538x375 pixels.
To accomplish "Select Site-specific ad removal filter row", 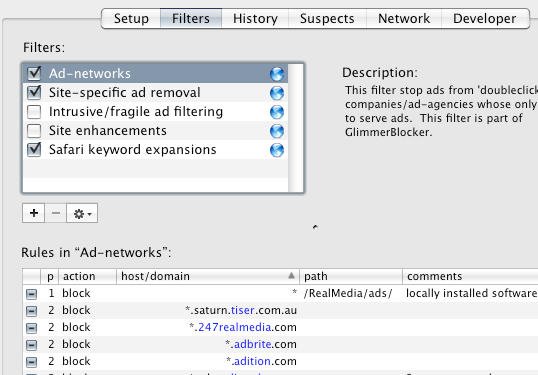I will click(x=156, y=93).
